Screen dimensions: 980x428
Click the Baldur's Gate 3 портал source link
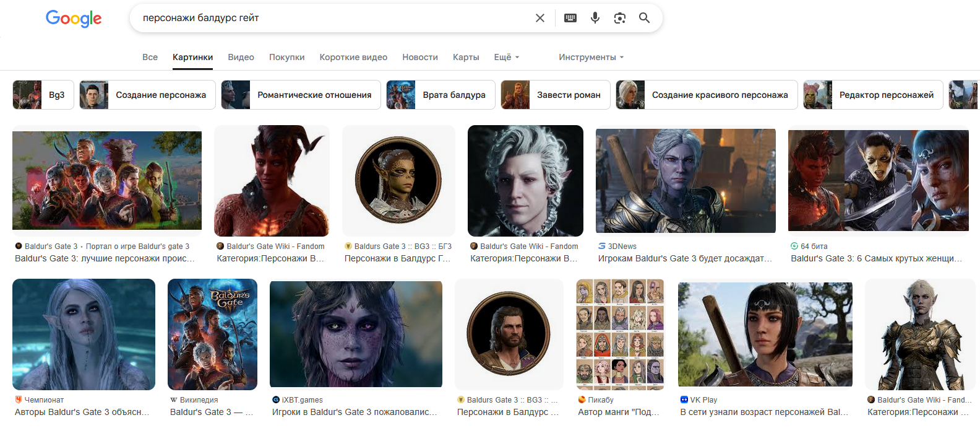pyautogui.click(x=102, y=246)
